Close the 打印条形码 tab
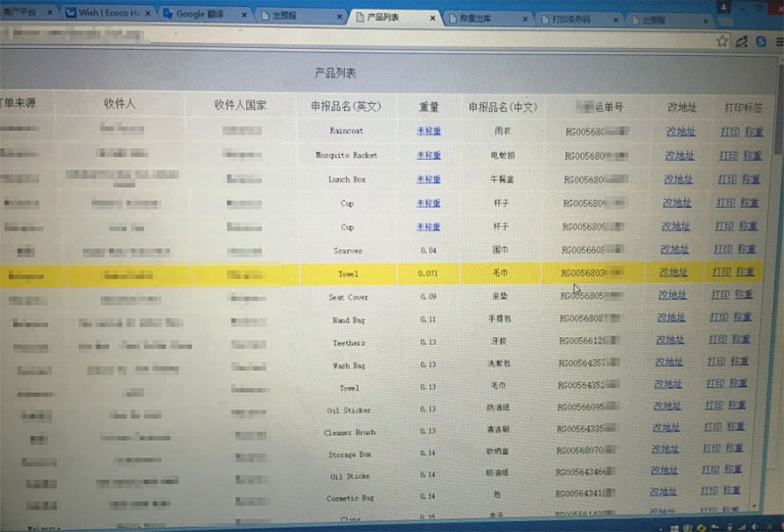This screenshot has height=532, width=784. point(615,20)
